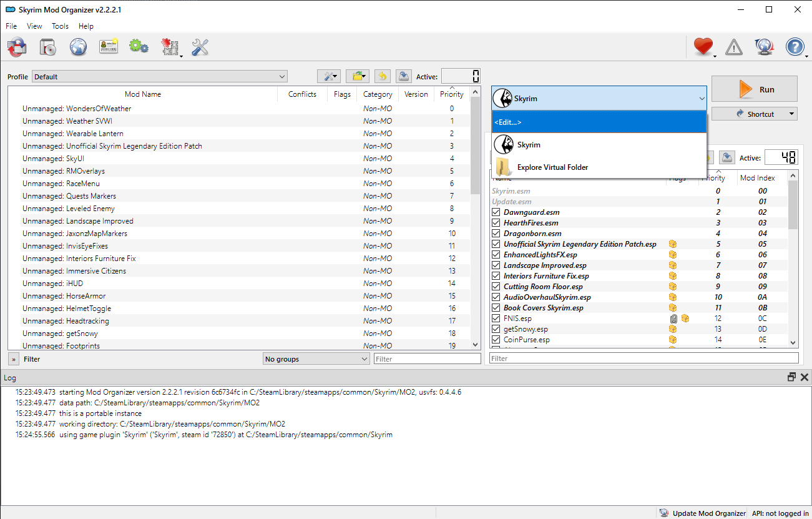
Task: Click the Install Mod from archive icon
Action: click(x=17, y=47)
